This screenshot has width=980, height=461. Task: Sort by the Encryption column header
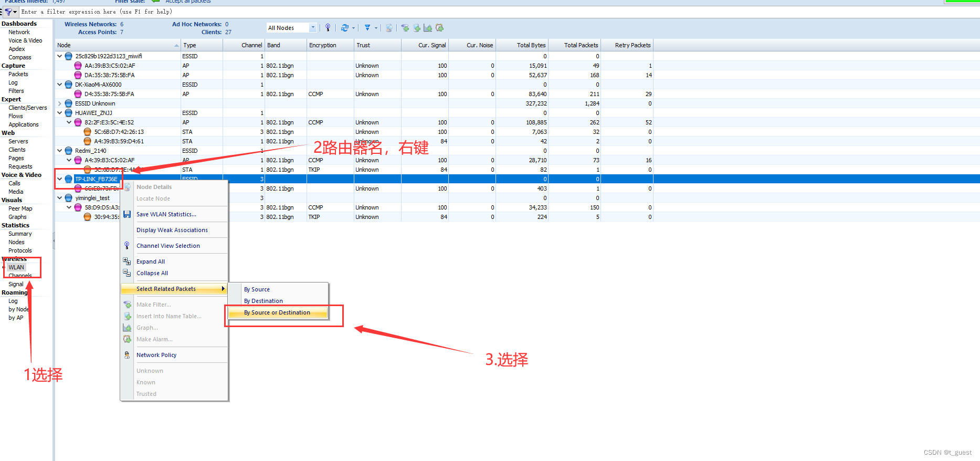[x=330, y=45]
